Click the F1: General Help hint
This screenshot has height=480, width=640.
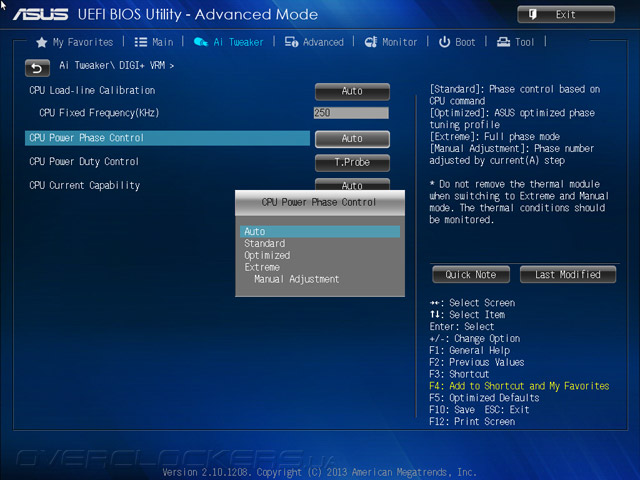coord(470,351)
